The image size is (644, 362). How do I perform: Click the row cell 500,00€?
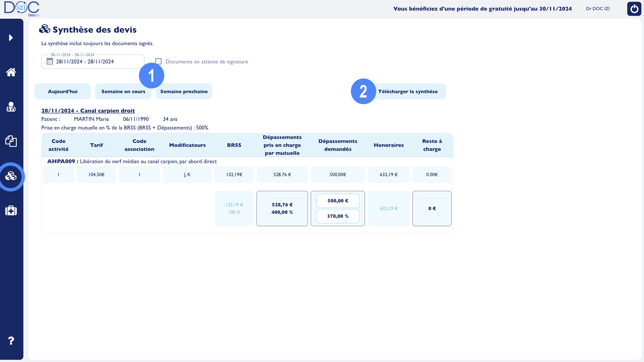click(x=338, y=175)
